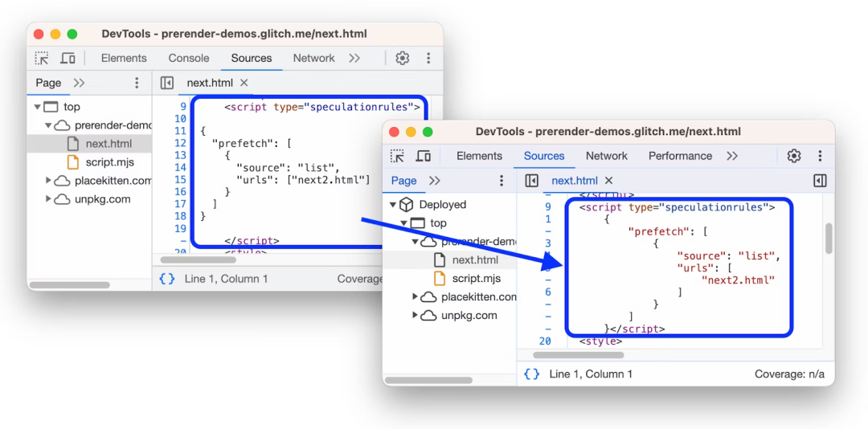This screenshot has width=868, height=429.
Task: Open Performance tab in front window
Action: pos(681,156)
